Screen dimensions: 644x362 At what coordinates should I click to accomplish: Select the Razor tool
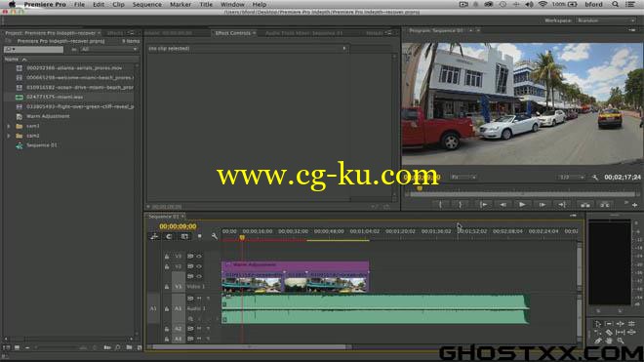(609, 332)
